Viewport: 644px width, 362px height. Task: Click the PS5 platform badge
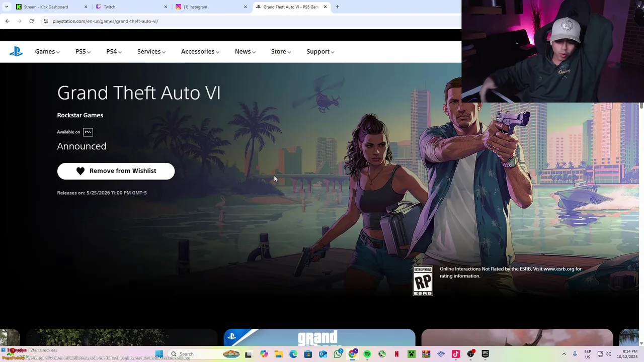pos(88,132)
